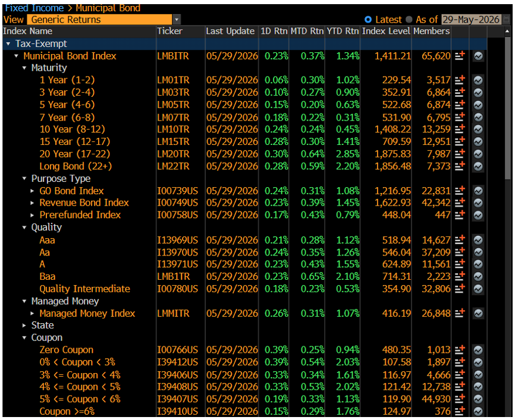The width and height of the screenshot is (515, 420).
Task: Click add-to-list icon for 10 Year (8-12) row
Action: (x=460, y=129)
